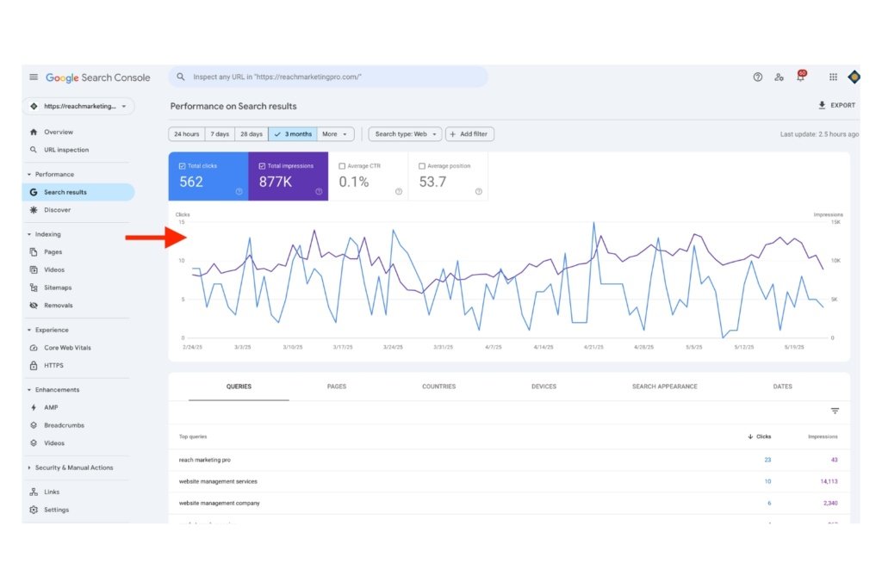The image size is (882, 588).
Task: Click the Overview home icon
Action: pos(34,132)
